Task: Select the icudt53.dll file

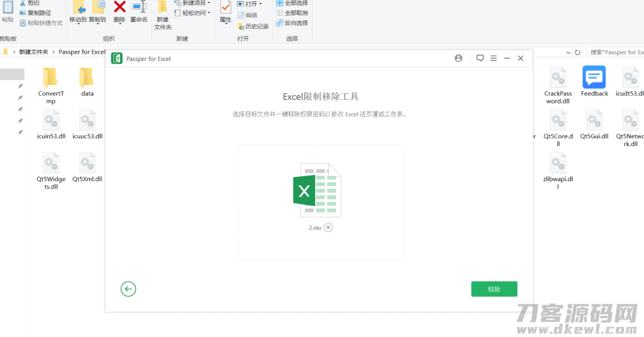Action: (x=630, y=82)
